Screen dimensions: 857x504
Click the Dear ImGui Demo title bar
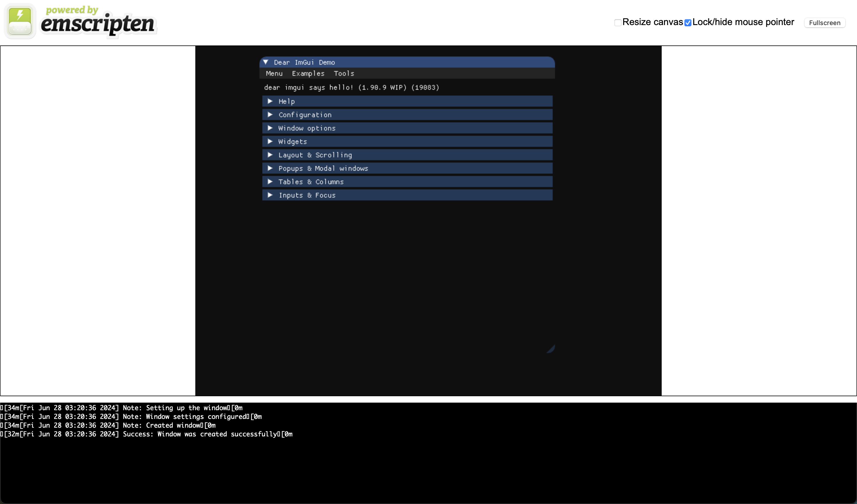click(x=408, y=62)
